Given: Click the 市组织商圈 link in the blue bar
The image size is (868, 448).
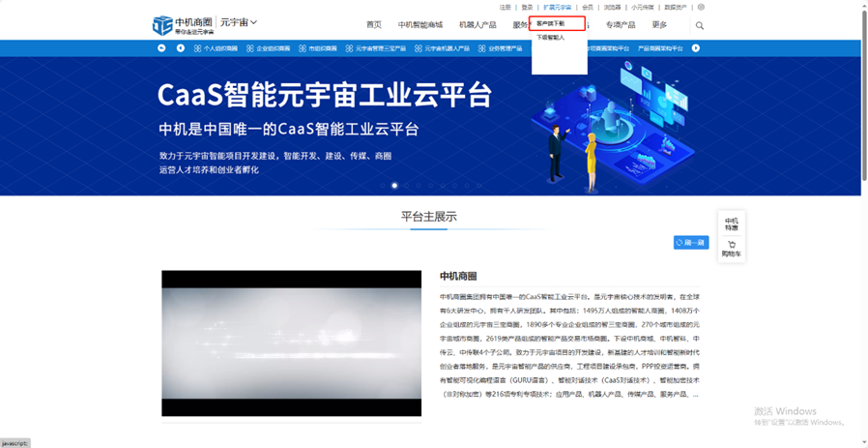Looking at the screenshot, I should 323,48.
